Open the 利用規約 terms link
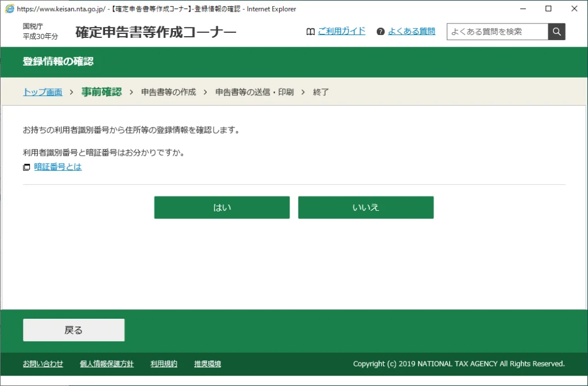 (164, 364)
